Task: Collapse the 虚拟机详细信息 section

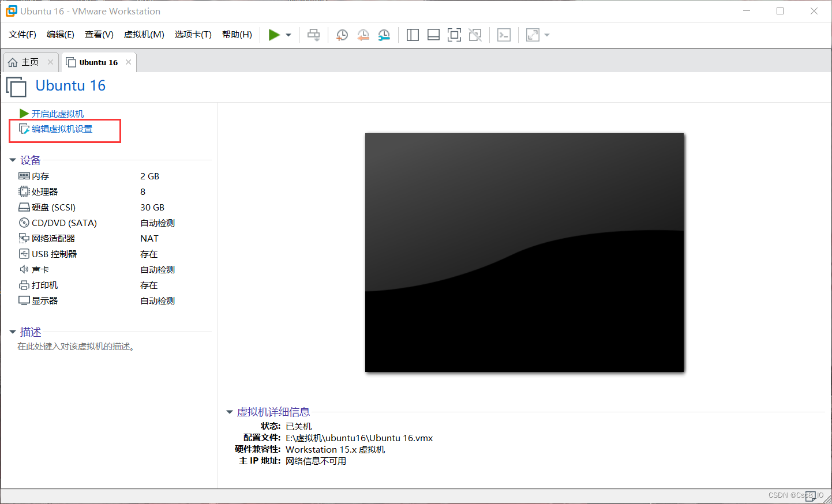Action: click(229, 412)
